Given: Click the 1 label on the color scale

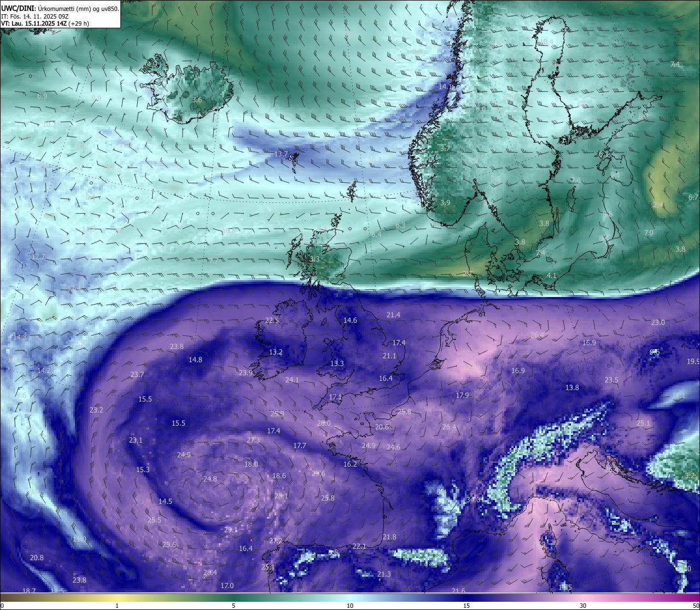Looking at the screenshot, I should coord(117,606).
